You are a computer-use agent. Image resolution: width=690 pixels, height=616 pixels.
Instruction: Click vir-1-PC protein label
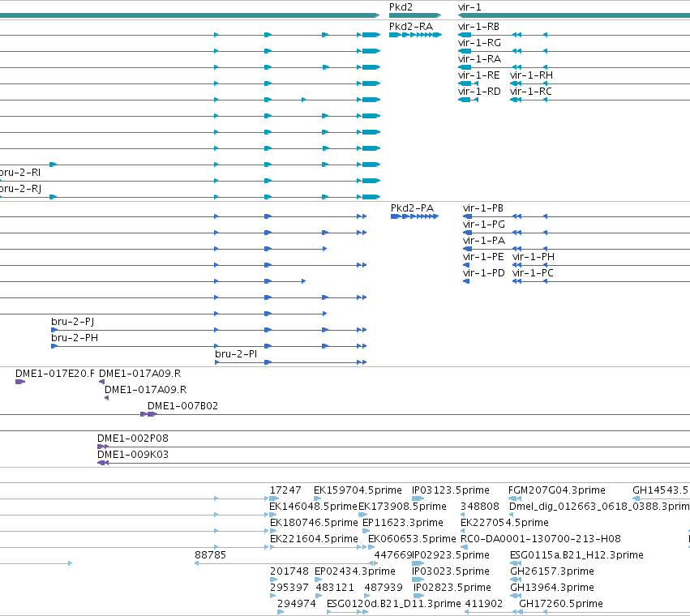(533, 273)
